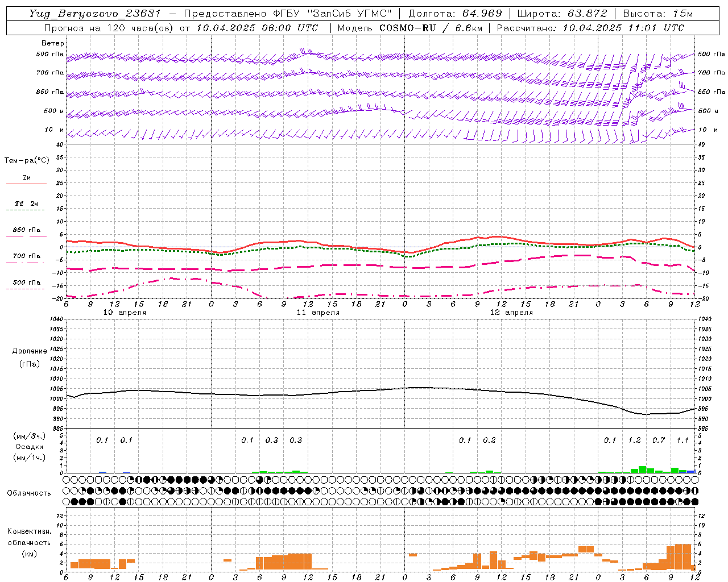Click the Тем-ра(°C) panel label
This screenshot has width=728, height=582.
coord(27,160)
